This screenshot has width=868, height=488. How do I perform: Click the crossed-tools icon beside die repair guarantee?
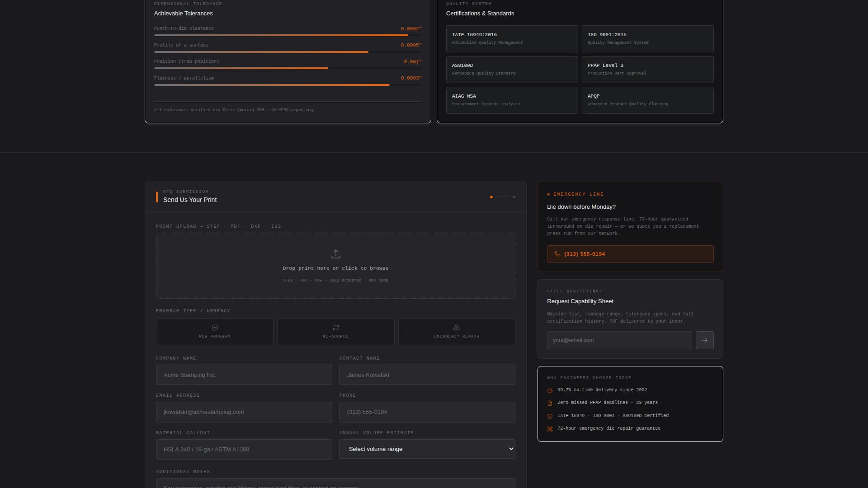click(550, 429)
